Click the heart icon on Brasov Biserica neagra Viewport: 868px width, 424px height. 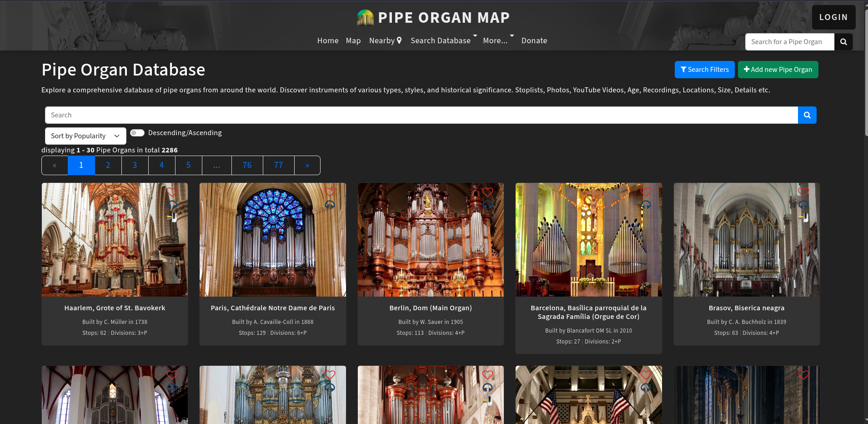tap(803, 192)
